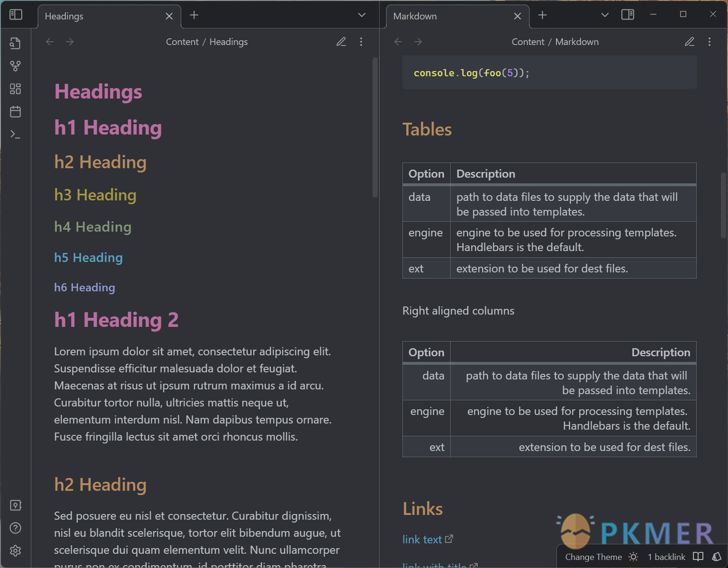This screenshot has height=568, width=728.
Task: Open today's daily note calendar icon
Action: pos(15,112)
